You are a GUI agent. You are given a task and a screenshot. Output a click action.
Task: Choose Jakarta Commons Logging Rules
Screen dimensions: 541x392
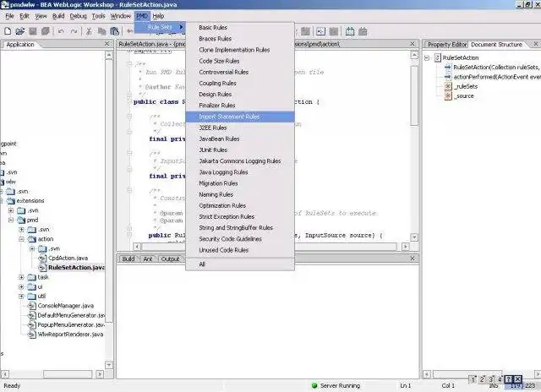pyautogui.click(x=240, y=161)
